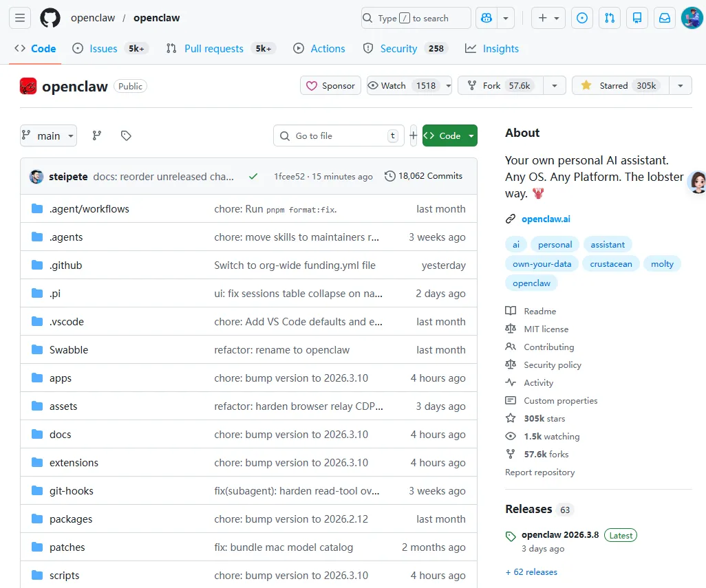Click the docs folder icon
The image size is (706, 588).
pos(37,435)
